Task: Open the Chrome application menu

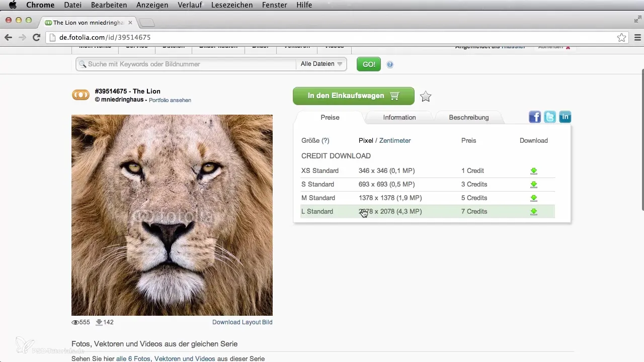Action: pos(40,5)
